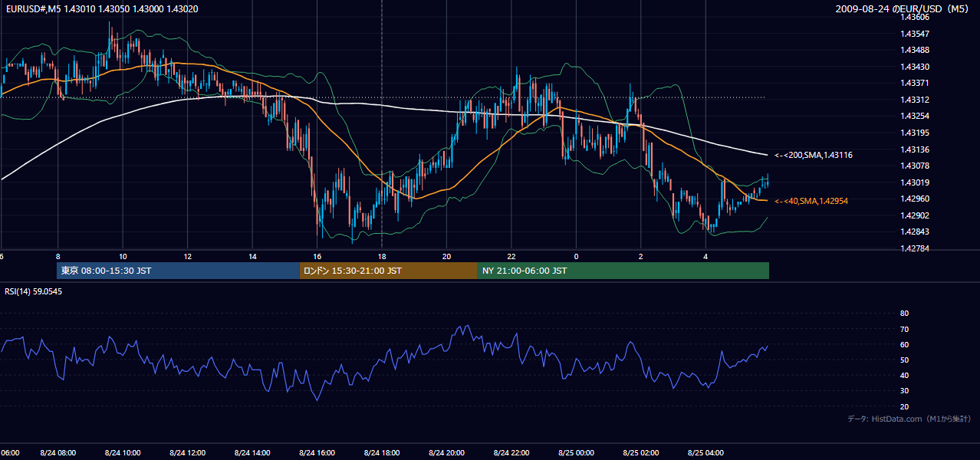
Task: Click the 2009-08-24 EUR/USD (M5) title
Action: tap(903, 8)
